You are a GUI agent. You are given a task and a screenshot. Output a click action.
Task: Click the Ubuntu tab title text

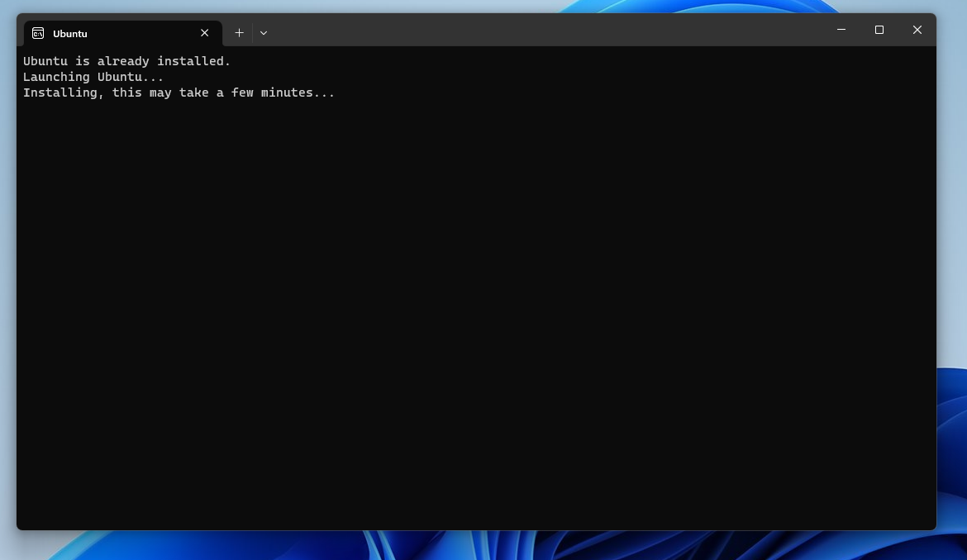point(69,34)
